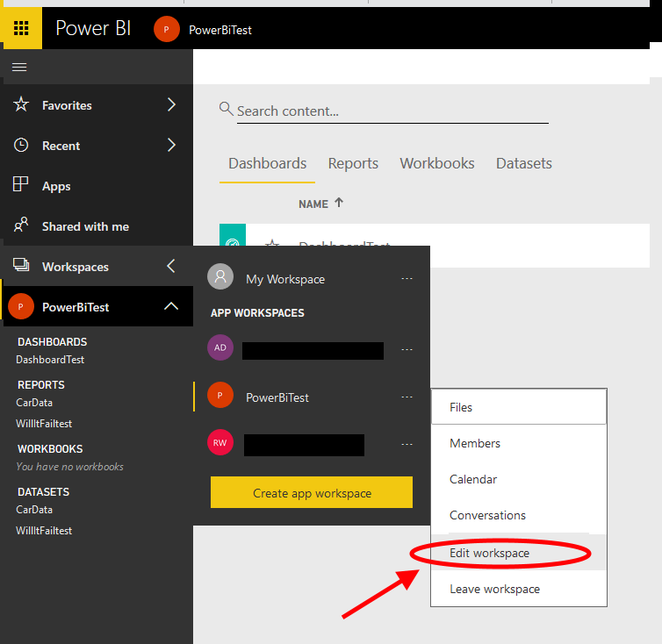This screenshot has height=644, width=662.
Task: Click the search magnifier icon
Action: coord(227,109)
